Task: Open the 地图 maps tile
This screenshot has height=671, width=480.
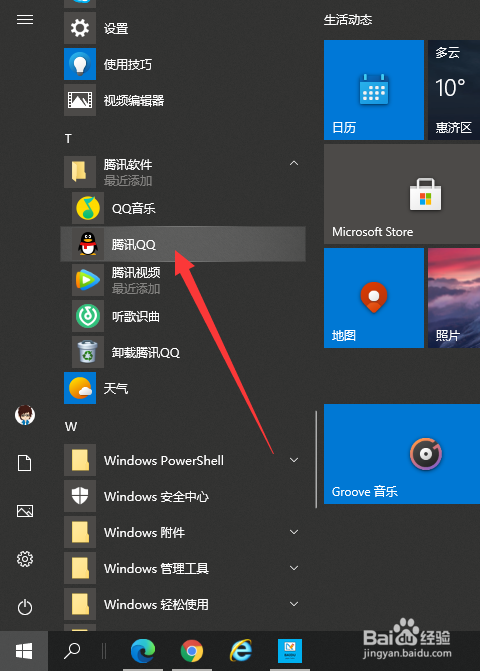Action: [x=374, y=298]
